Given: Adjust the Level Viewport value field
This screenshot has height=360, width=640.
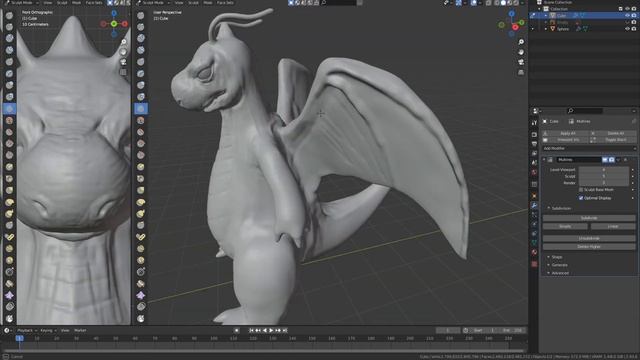Looking at the screenshot, I should (x=604, y=170).
